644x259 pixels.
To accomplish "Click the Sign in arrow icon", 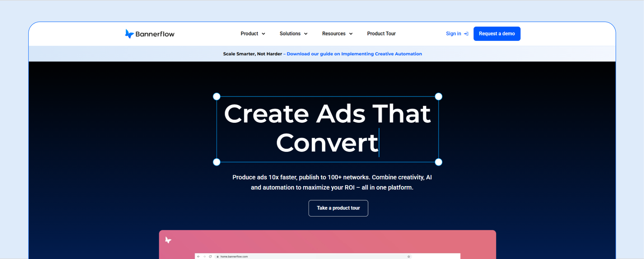I will pos(466,34).
